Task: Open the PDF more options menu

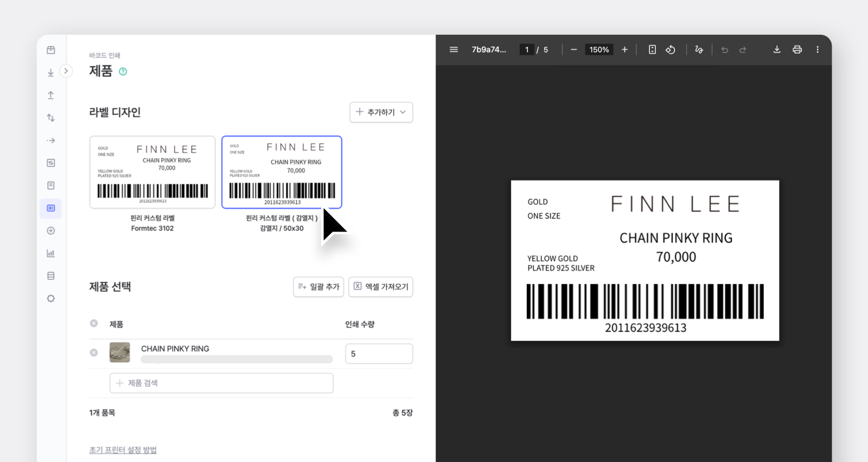Action: [817, 49]
